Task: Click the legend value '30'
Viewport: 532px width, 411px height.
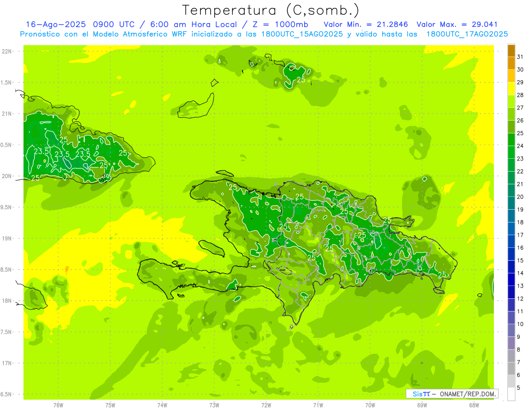Action: coord(520,70)
